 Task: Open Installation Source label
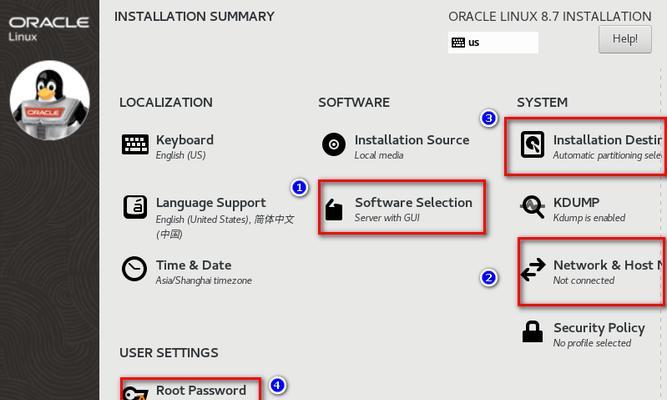(412, 140)
